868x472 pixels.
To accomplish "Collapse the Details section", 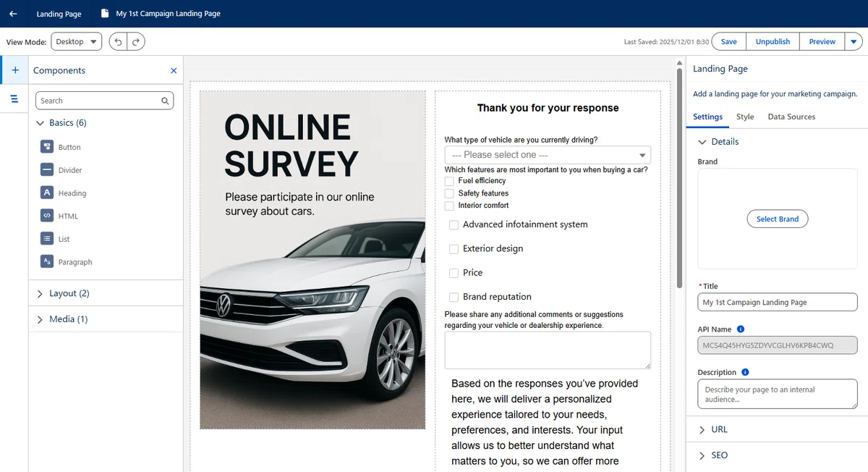I will pos(702,142).
